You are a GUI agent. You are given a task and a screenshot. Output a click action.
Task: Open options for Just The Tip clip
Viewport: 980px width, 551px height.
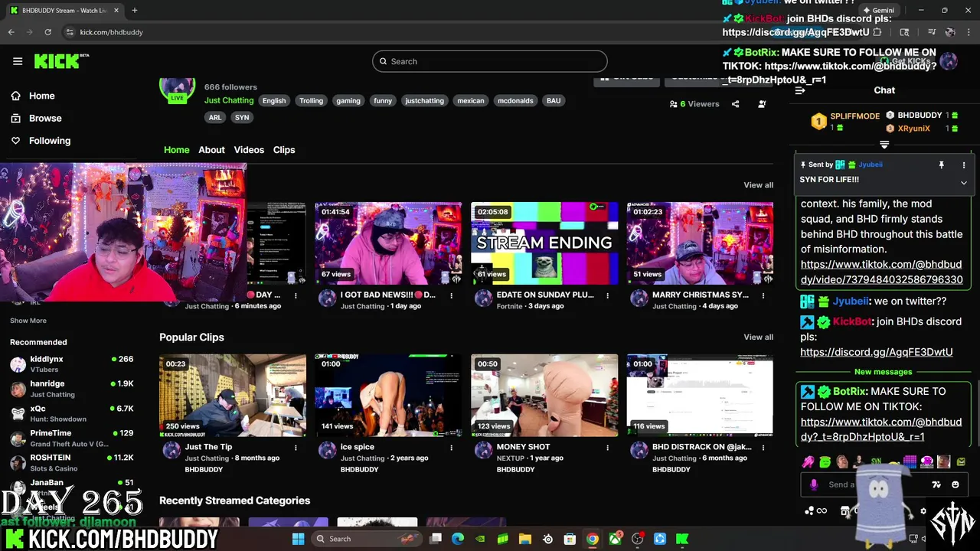pos(296,448)
